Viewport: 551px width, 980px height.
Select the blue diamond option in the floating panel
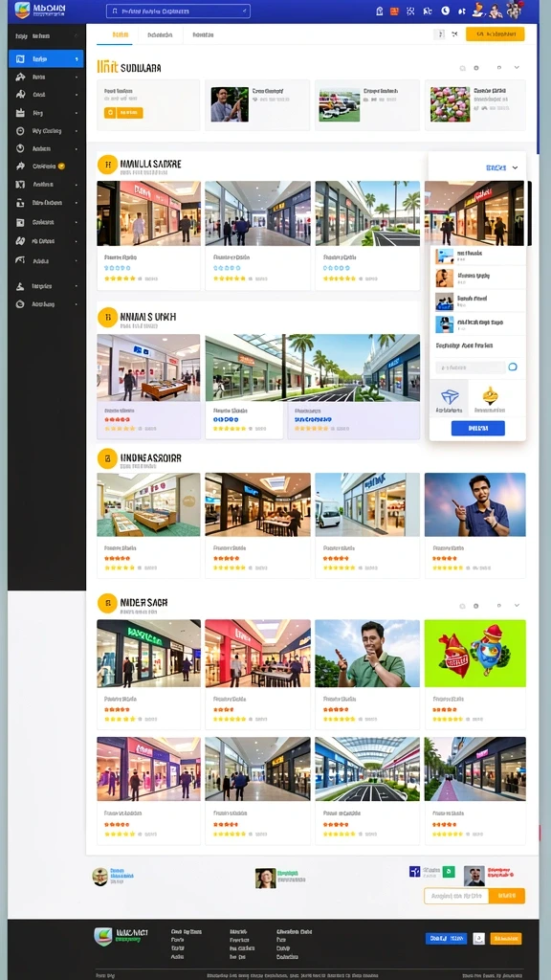click(450, 399)
